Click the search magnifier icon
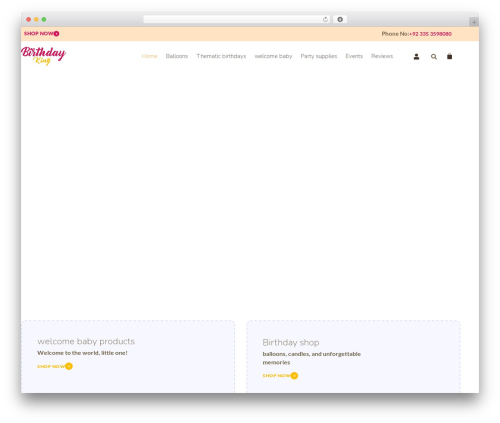 click(434, 57)
